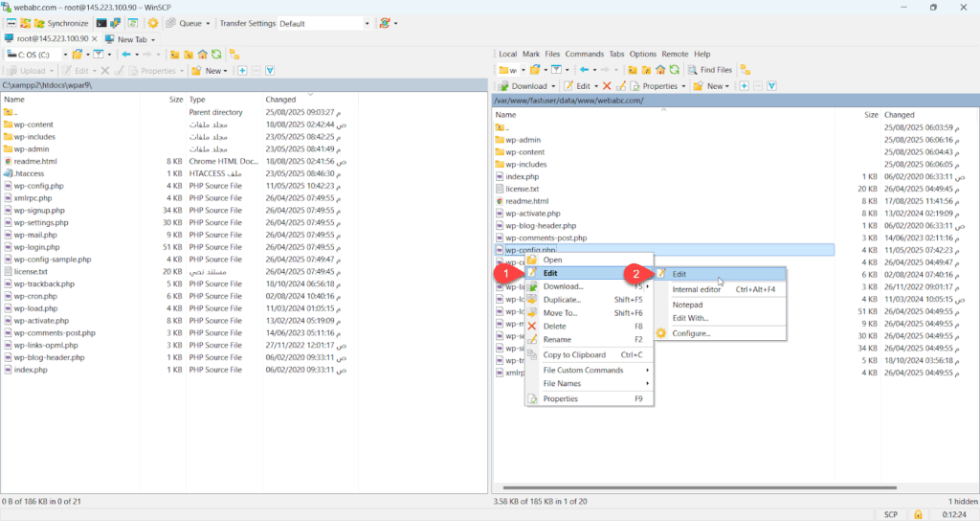The width and height of the screenshot is (980, 521).
Task: Expand the Queue dropdown arrow
Action: (208, 23)
